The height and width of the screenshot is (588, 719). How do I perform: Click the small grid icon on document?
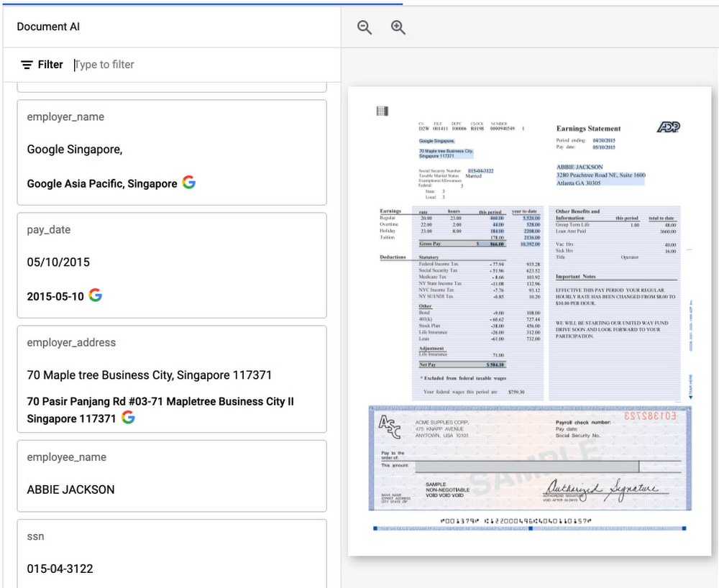tap(383, 111)
